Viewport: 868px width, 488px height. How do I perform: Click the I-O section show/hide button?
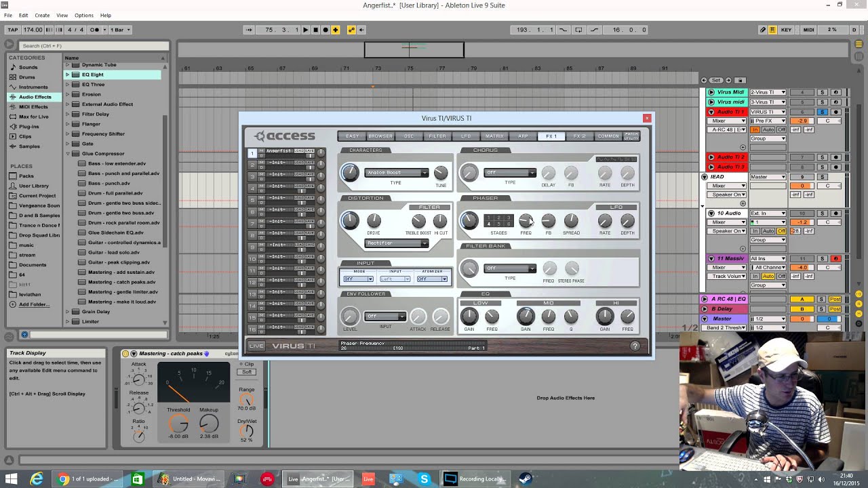click(x=859, y=294)
